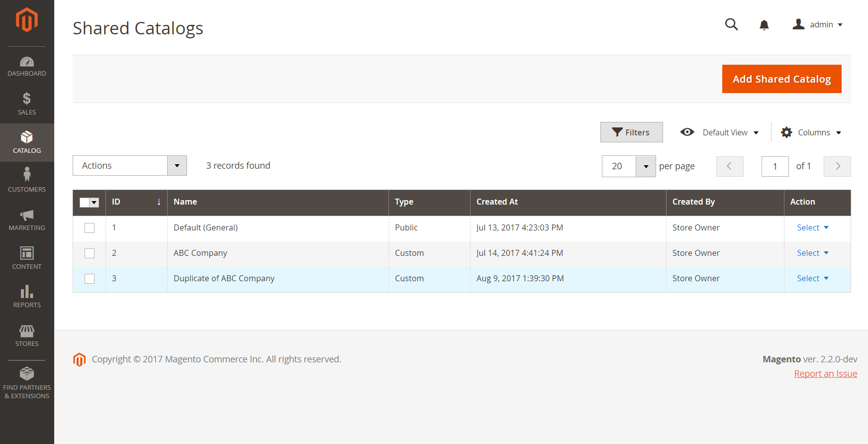
Task: Check the ABC Company row checkbox
Action: (90, 253)
